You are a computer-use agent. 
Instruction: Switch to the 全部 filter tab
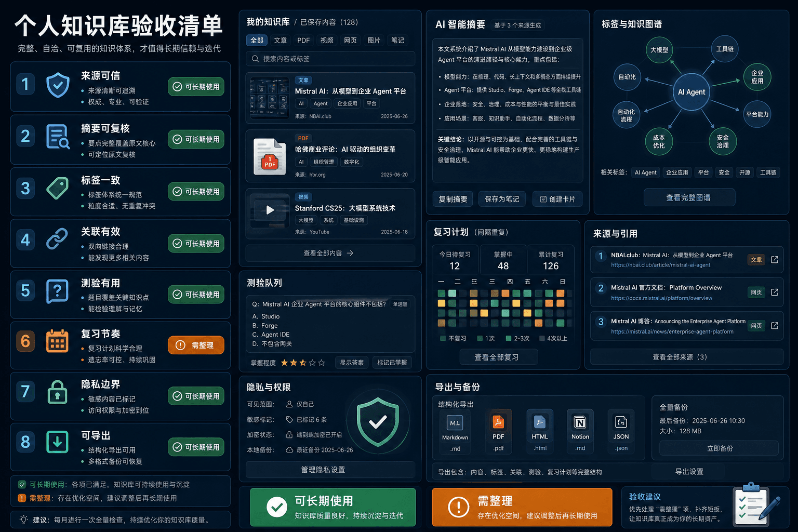[x=257, y=40]
